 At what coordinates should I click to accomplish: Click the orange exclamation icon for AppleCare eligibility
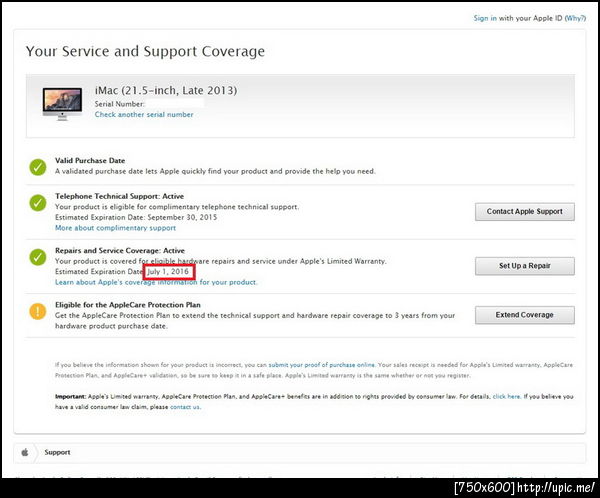pyautogui.click(x=38, y=311)
